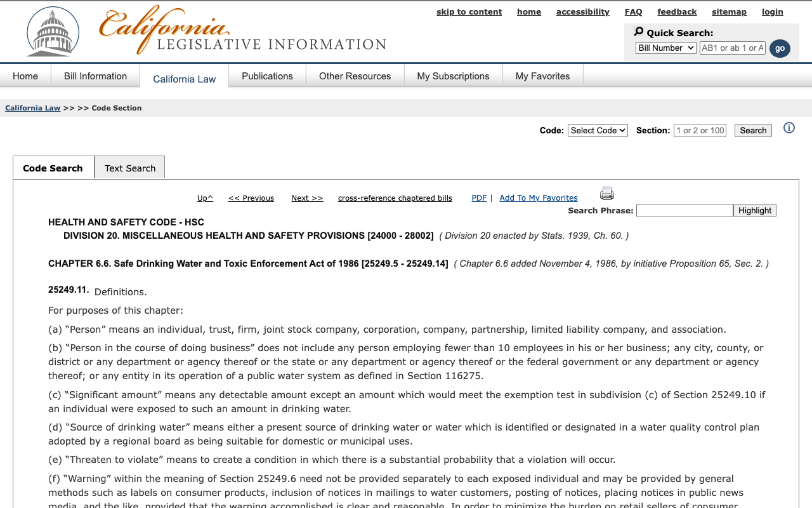Screen dimensions: 812x508
Task: Open the Bill Number quick search dropdown
Action: point(666,48)
